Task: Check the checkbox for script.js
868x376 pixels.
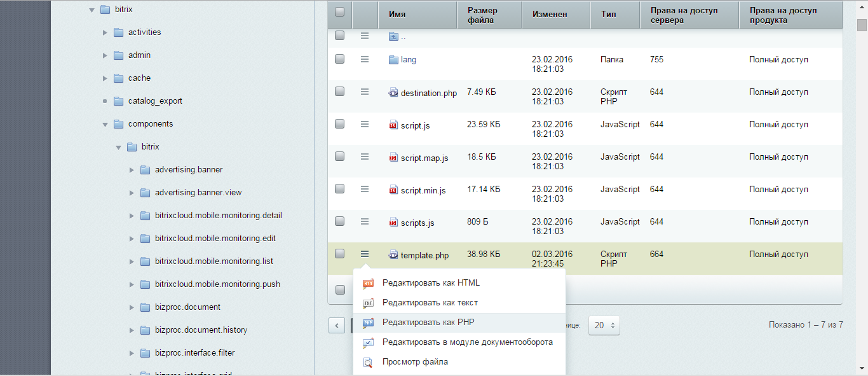Action: 340,123
